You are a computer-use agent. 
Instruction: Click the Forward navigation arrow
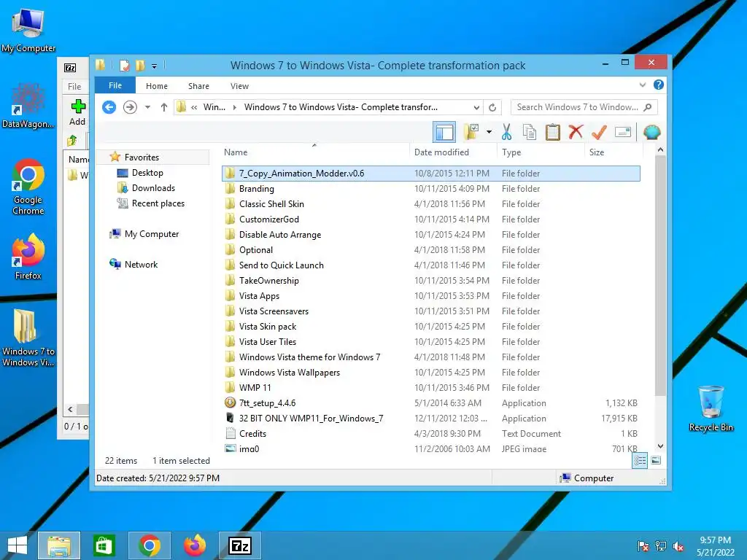click(130, 107)
